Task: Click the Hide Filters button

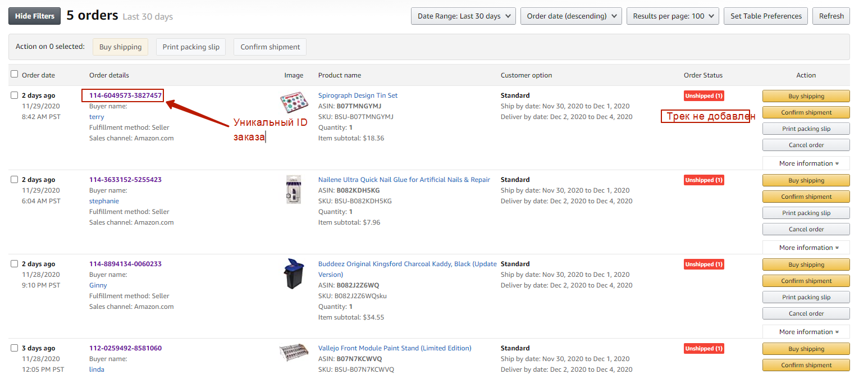Action: point(34,16)
